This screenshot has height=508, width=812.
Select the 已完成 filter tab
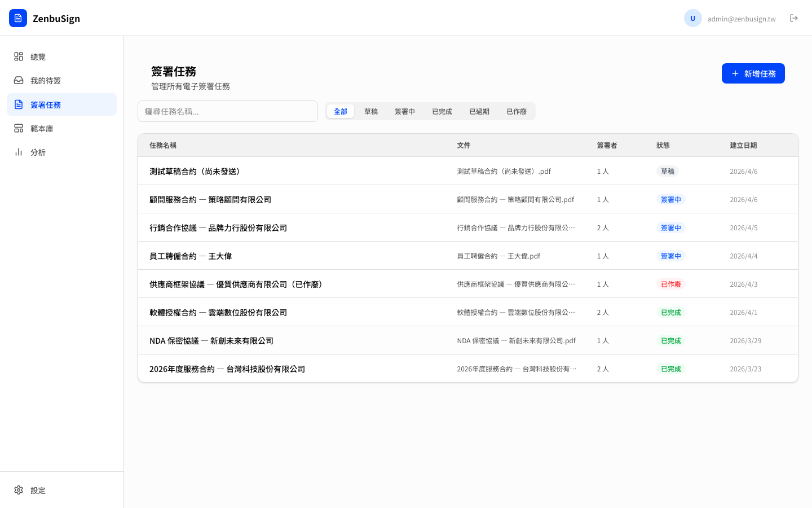[x=442, y=111]
